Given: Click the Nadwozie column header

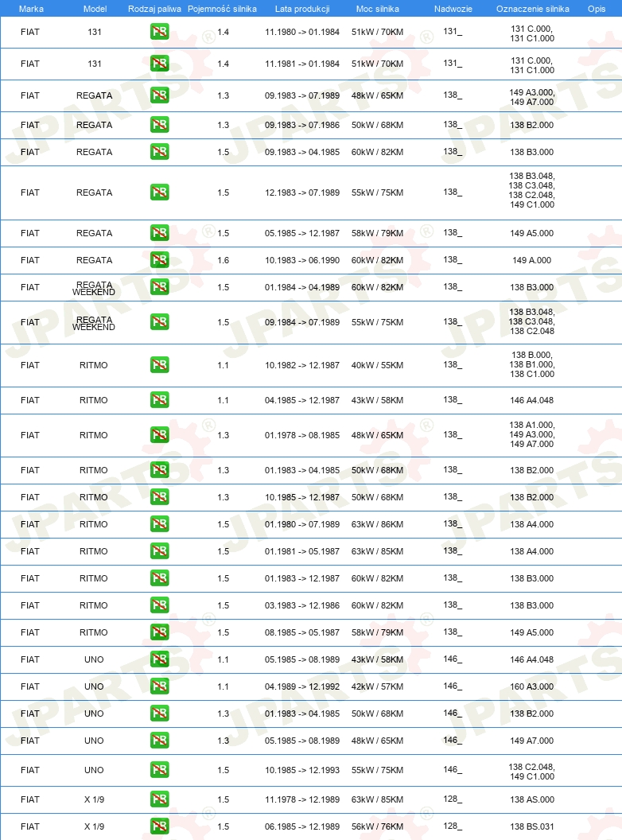Looking at the screenshot, I should 453,9.
